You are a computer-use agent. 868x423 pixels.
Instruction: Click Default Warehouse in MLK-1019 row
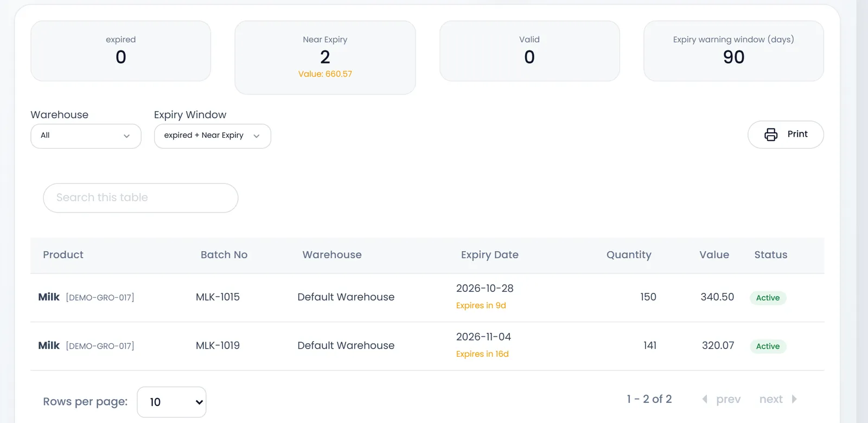coord(346,345)
